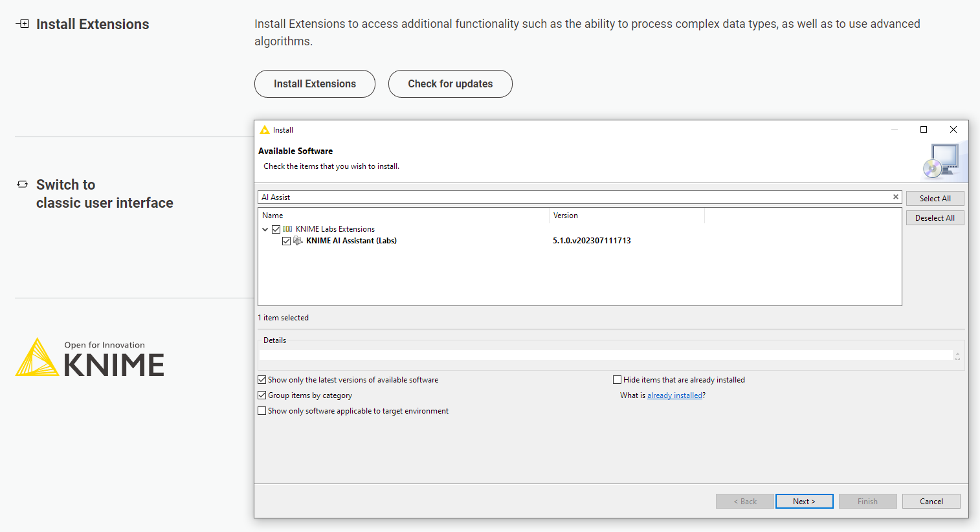The image size is (980, 532).
Task: Click the Install Extensions plus icon in sidebar
Action: tap(23, 24)
